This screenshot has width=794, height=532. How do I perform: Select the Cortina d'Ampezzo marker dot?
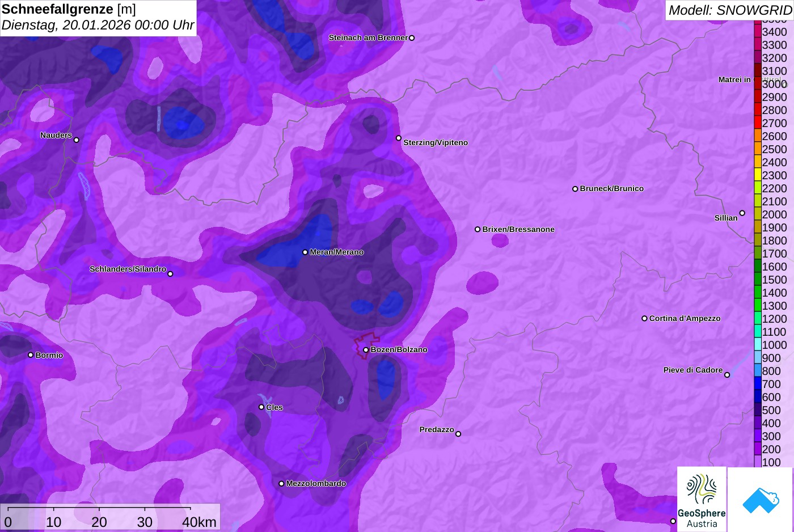click(644, 319)
